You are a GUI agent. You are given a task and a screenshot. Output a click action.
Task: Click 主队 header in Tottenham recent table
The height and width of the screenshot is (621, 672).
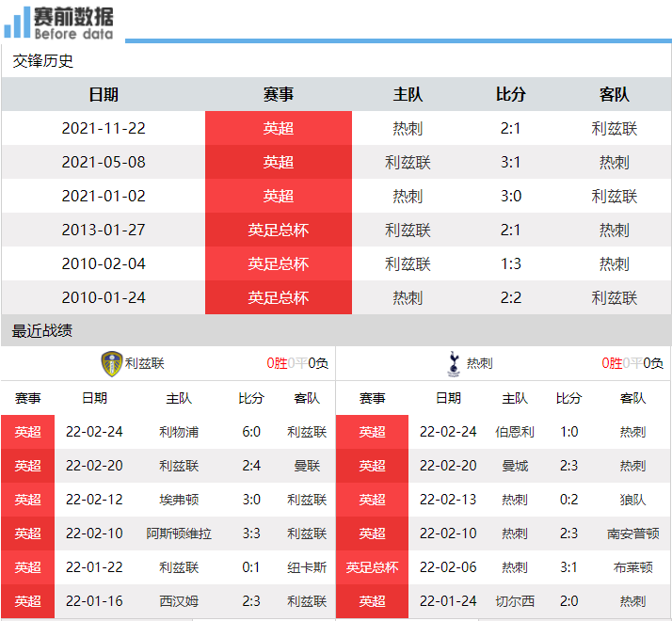pyautogui.click(x=515, y=398)
